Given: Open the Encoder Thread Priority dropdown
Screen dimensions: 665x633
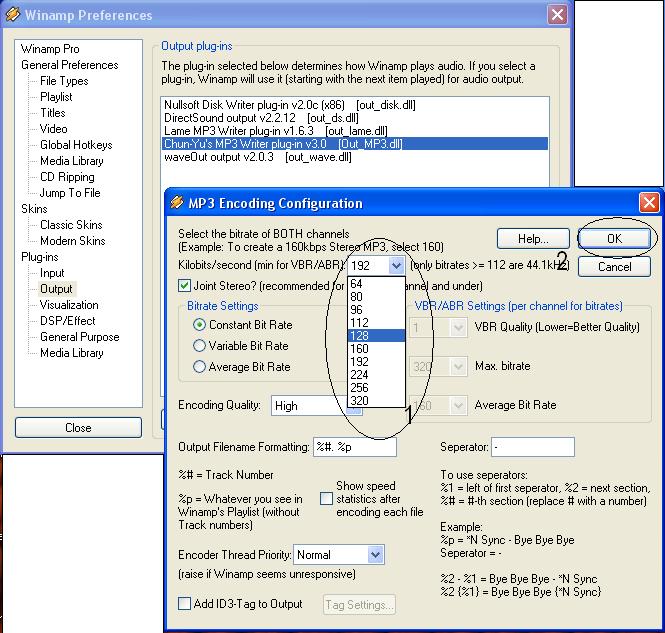Looking at the screenshot, I should [x=375, y=555].
